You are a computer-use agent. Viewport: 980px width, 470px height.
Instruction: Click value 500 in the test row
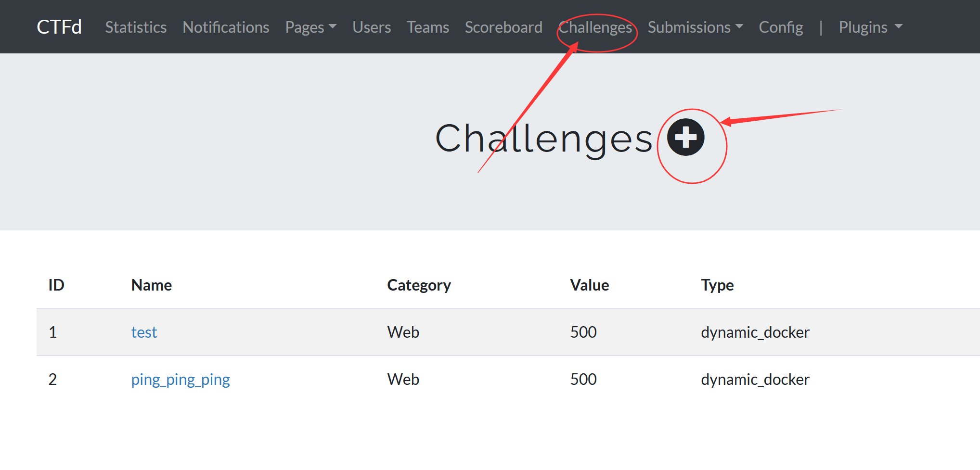[x=583, y=332]
